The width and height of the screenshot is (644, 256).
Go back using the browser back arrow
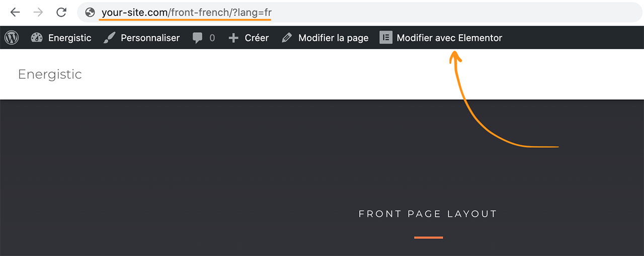click(x=15, y=13)
